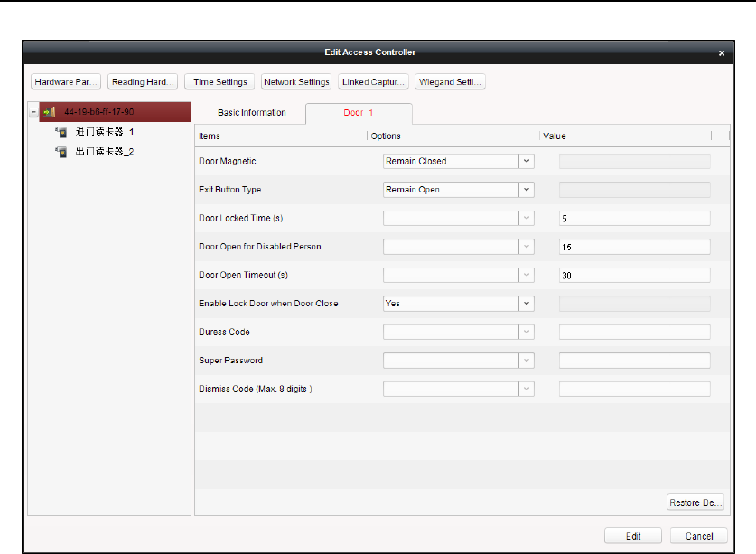Open the Hardware Par... settings button
The width and height of the screenshot is (756, 554).
(66, 82)
